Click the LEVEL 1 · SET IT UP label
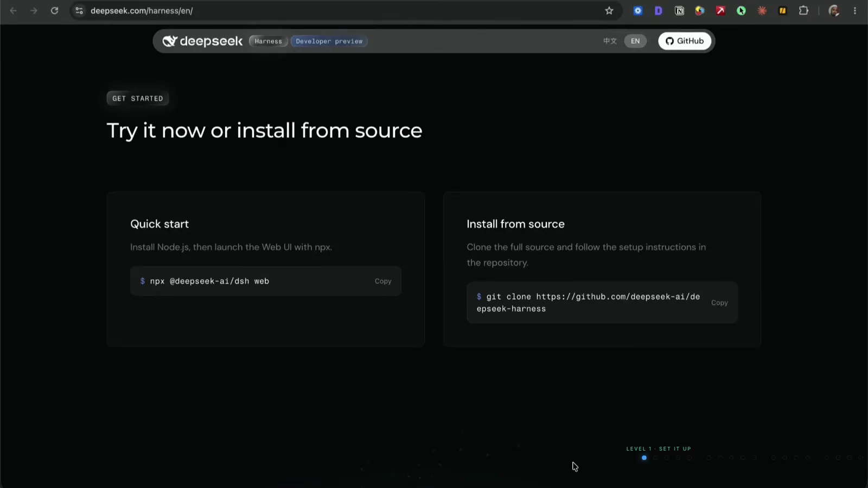Screen dimensions: 868x488 coord(659,449)
